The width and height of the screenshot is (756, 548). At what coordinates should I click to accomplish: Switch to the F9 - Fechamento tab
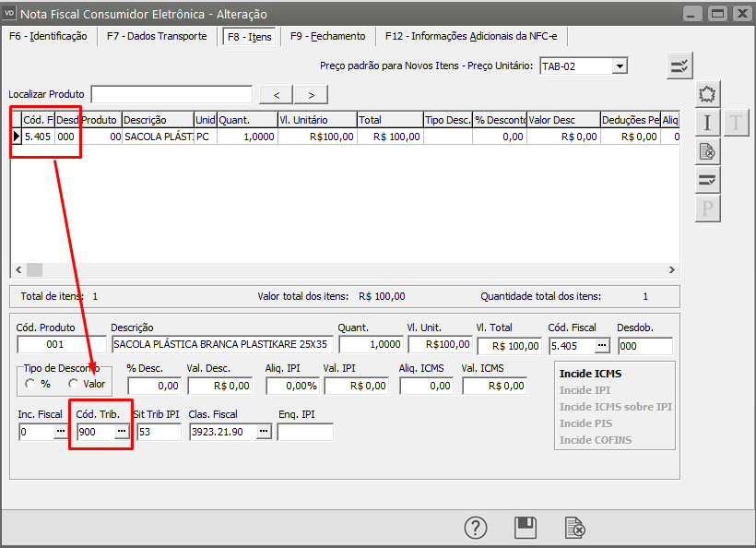tap(327, 36)
